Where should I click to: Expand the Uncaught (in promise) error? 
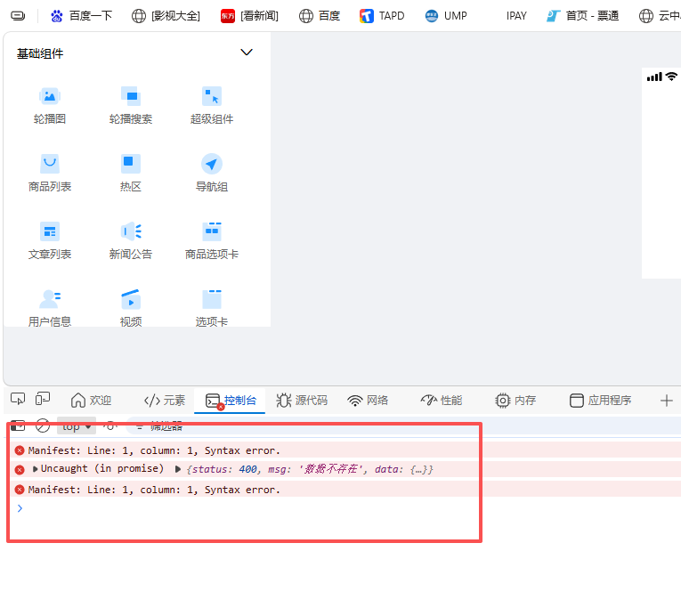(36, 469)
